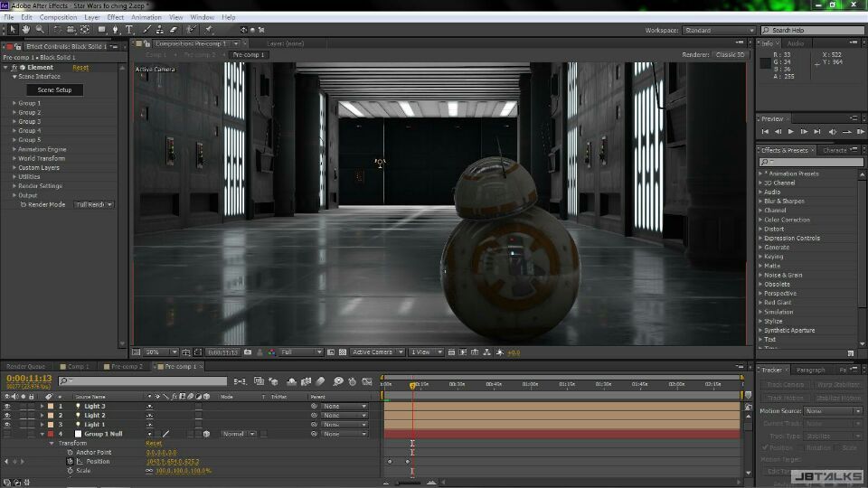This screenshot has width=868, height=488.
Task: Open the Workspace Standard dropdown
Action: point(719,31)
